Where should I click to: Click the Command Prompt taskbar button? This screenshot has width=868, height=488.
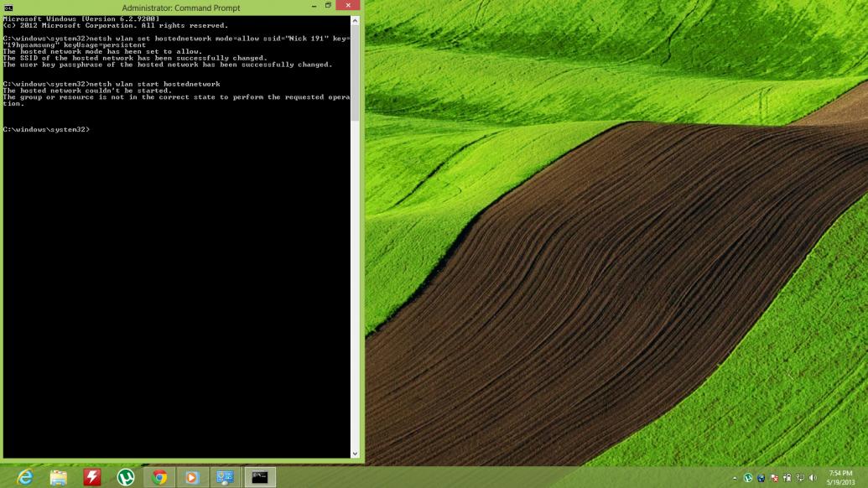pos(260,477)
